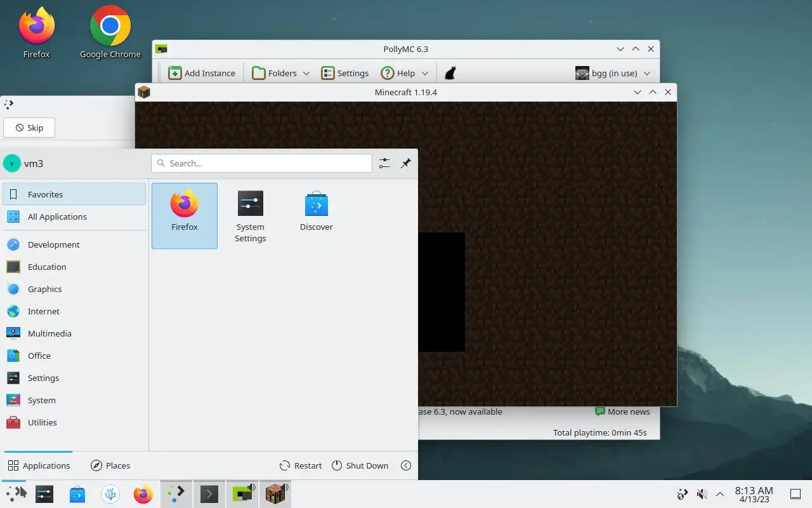The image size is (812, 508).
Task: Pin the application launcher open
Action: click(406, 163)
